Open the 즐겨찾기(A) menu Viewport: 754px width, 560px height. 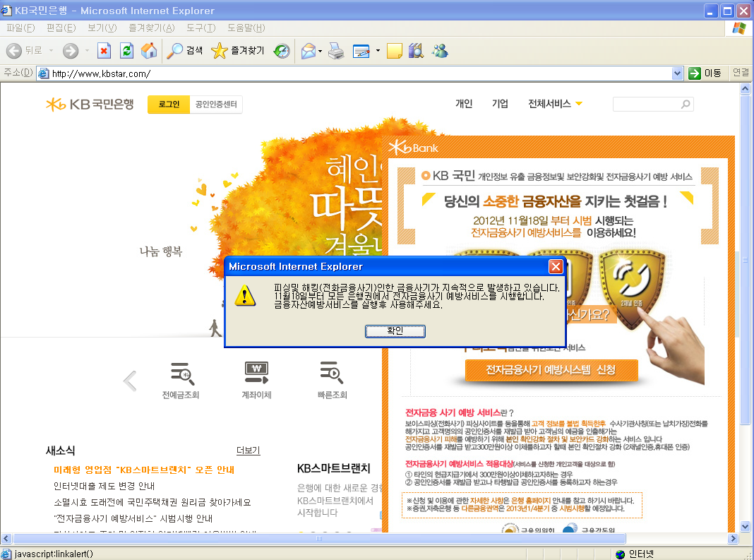tap(152, 28)
